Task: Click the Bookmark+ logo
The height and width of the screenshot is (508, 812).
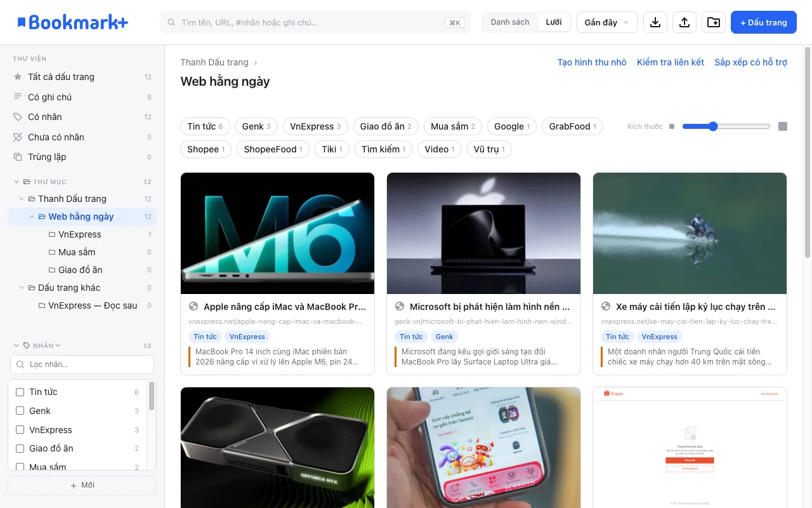Action: [72, 22]
